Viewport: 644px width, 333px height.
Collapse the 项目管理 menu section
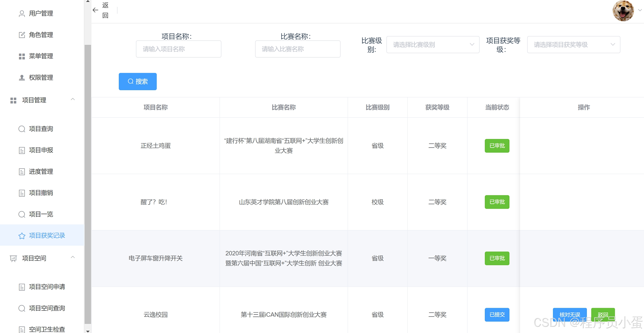pos(73,99)
